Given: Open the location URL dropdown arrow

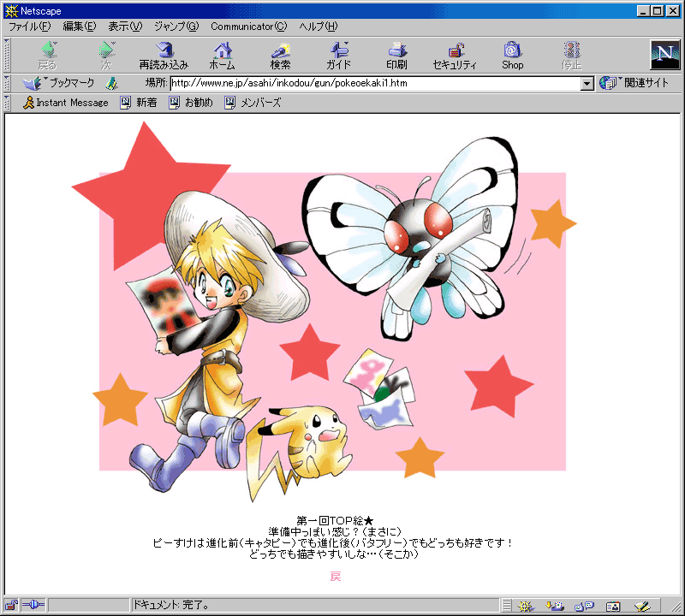Looking at the screenshot, I should (x=587, y=83).
